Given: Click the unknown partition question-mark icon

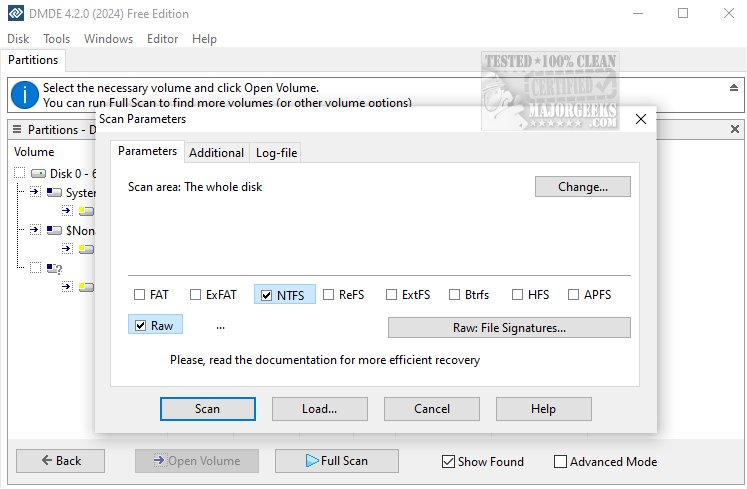Looking at the screenshot, I should pos(54,269).
